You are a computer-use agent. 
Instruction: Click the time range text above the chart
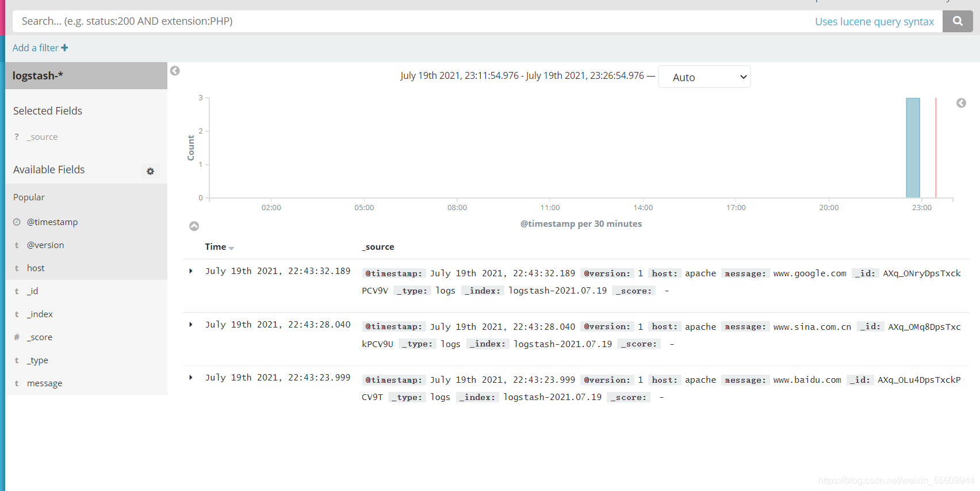[x=522, y=75]
